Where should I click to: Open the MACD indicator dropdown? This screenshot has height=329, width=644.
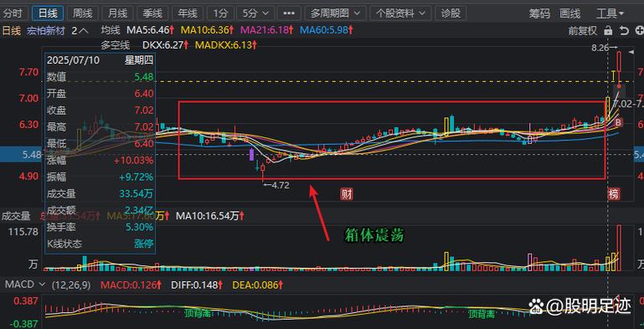click(x=24, y=285)
